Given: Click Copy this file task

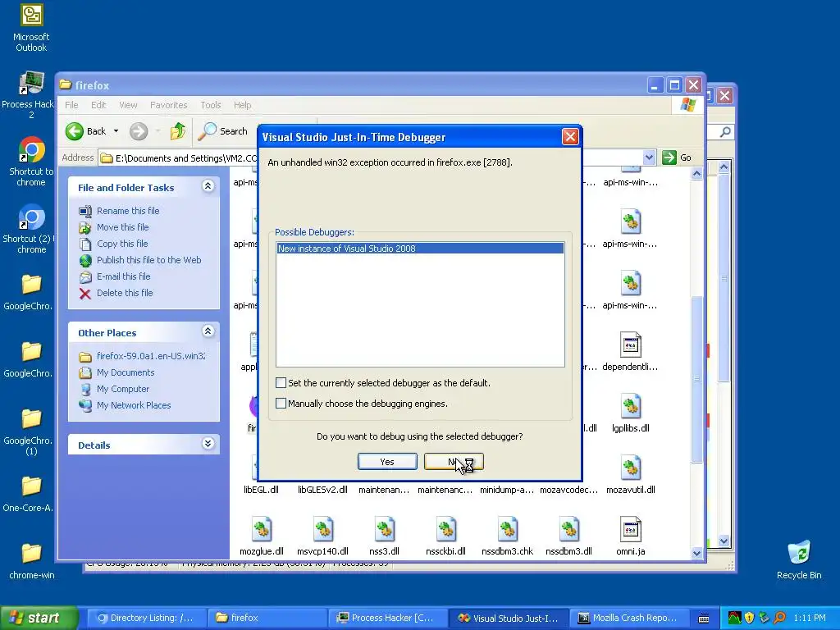Looking at the screenshot, I should [x=122, y=244].
